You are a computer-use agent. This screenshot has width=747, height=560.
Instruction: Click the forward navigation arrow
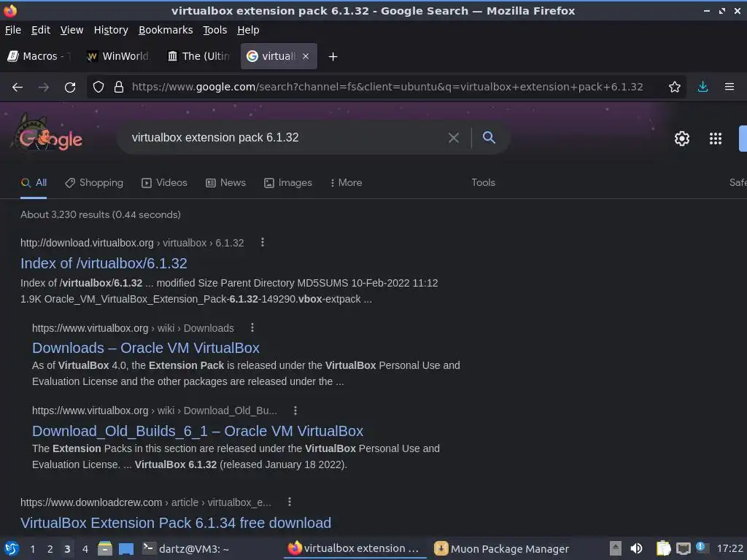(x=43, y=87)
